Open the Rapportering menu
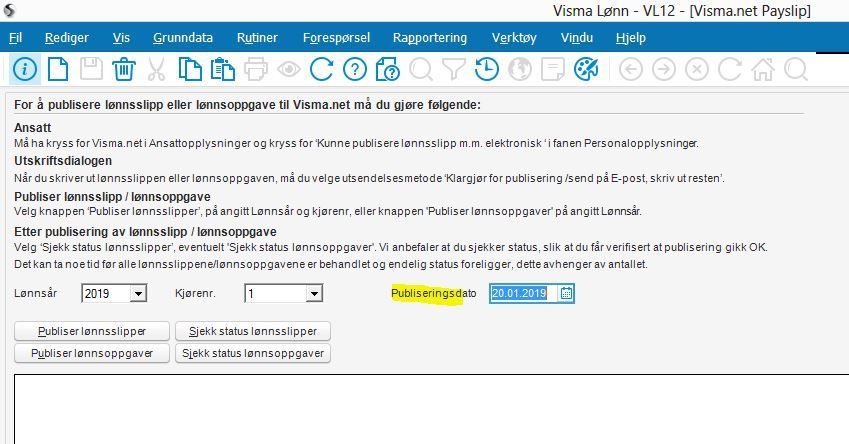 coord(430,38)
